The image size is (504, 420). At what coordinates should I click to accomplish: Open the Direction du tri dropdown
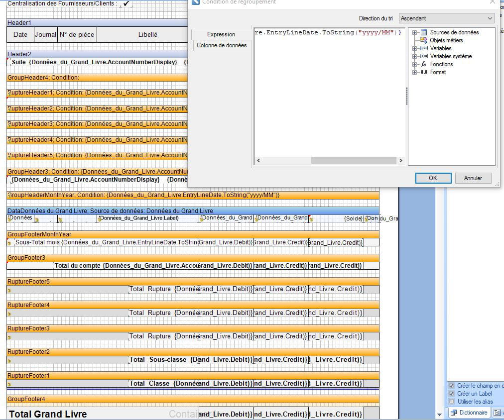446,18
